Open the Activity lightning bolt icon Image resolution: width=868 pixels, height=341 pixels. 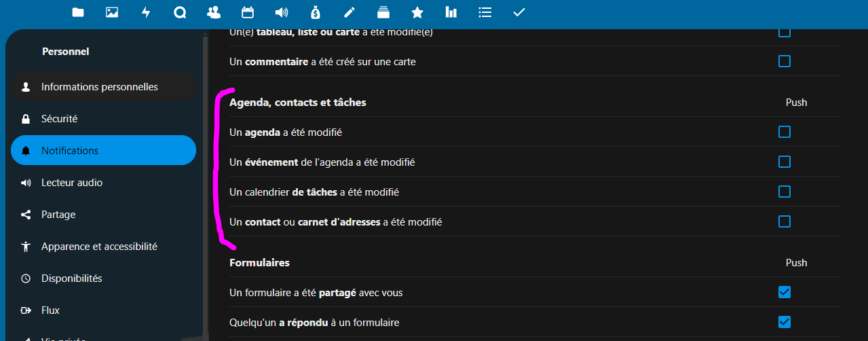(146, 12)
